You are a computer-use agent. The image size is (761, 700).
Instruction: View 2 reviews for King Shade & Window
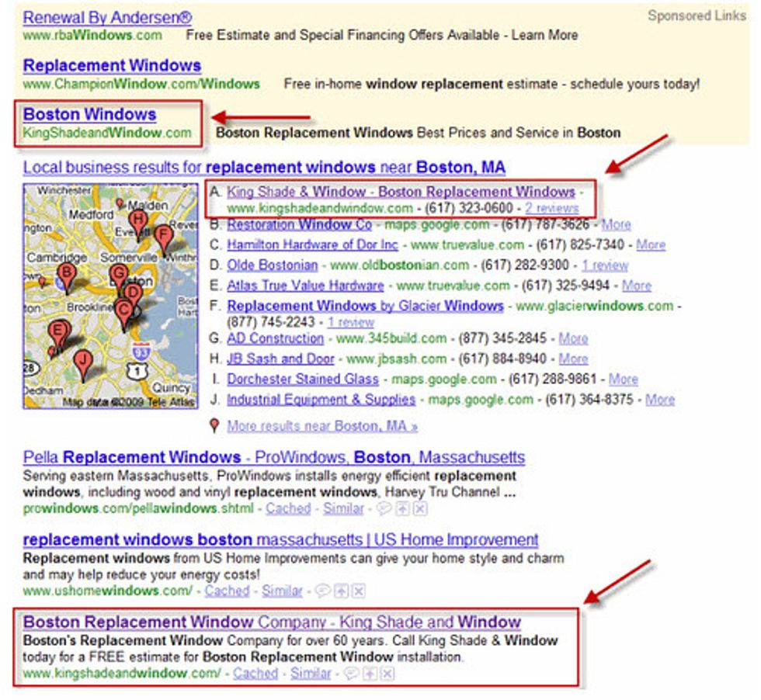click(x=551, y=208)
